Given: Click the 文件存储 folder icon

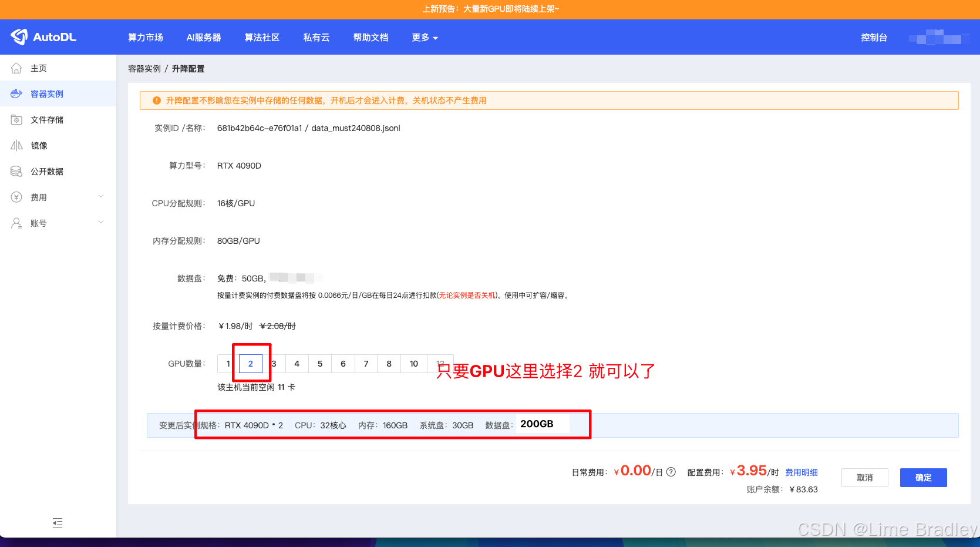Looking at the screenshot, I should coord(16,120).
